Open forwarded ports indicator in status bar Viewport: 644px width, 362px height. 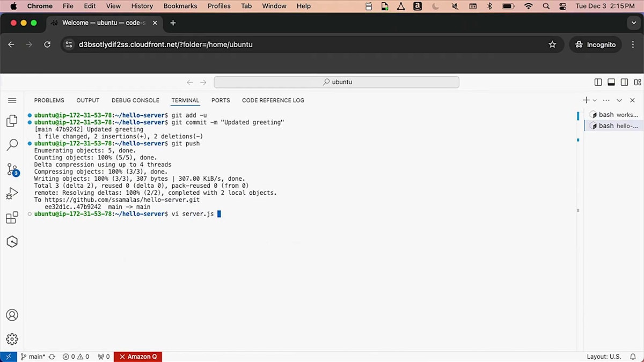click(104, 357)
